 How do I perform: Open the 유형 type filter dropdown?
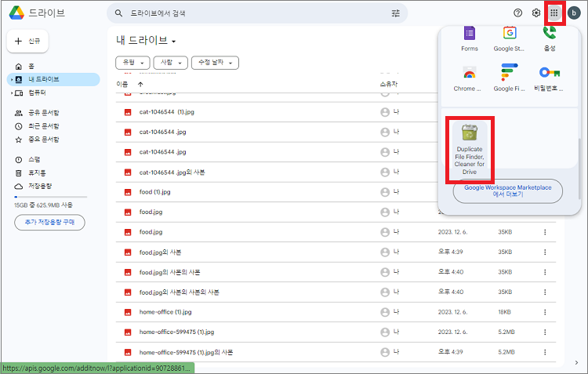[132, 63]
